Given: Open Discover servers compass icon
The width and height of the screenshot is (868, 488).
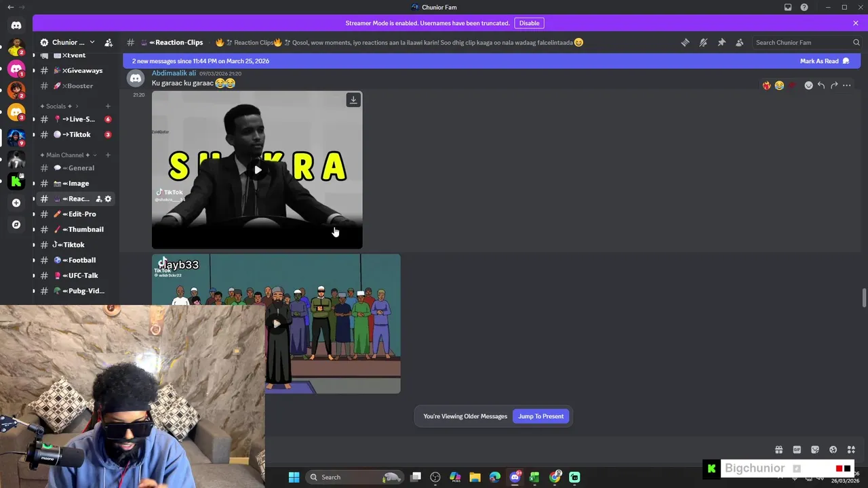Looking at the screenshot, I should pos(16,224).
